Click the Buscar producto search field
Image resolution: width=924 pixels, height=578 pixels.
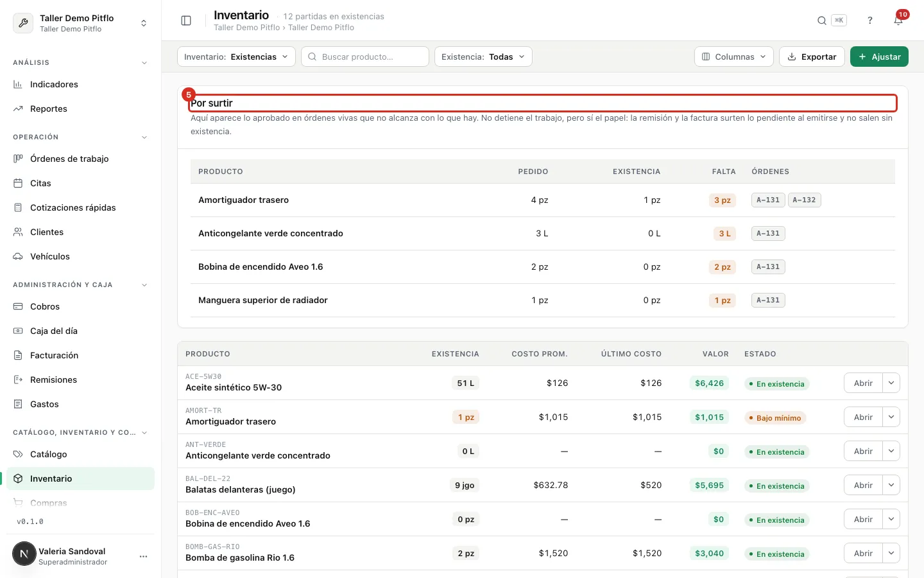click(365, 57)
